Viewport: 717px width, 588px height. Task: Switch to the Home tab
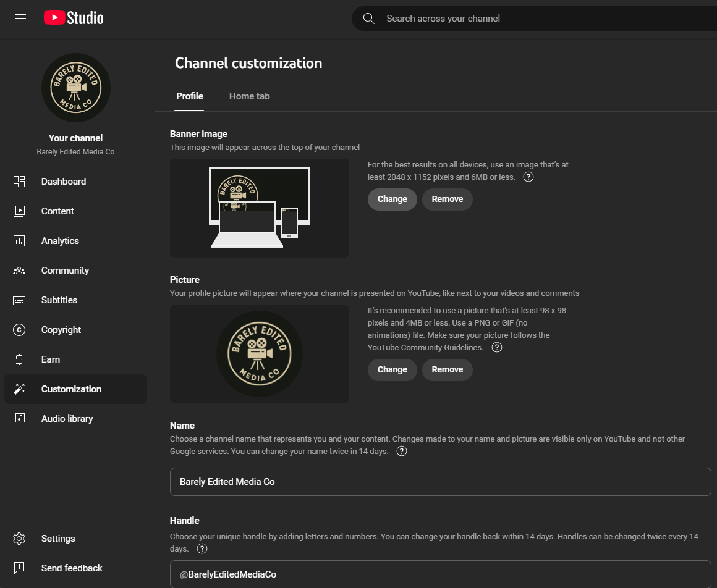pyautogui.click(x=249, y=96)
